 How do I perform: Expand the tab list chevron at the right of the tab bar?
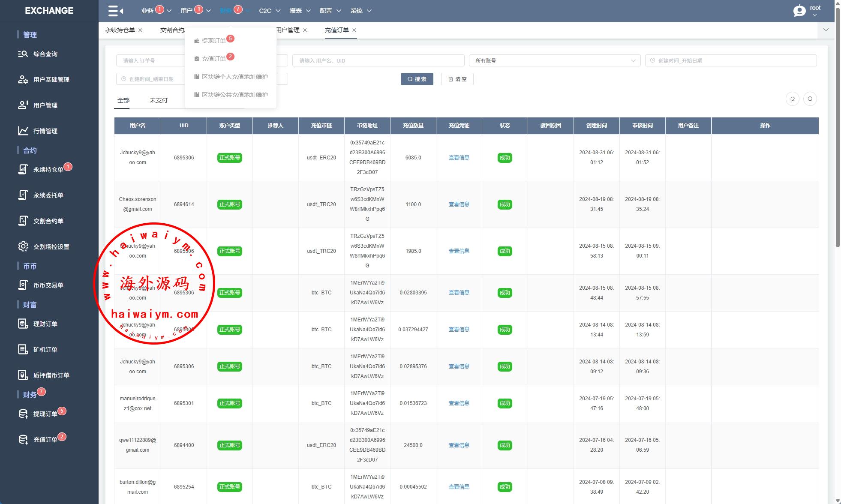826,30
